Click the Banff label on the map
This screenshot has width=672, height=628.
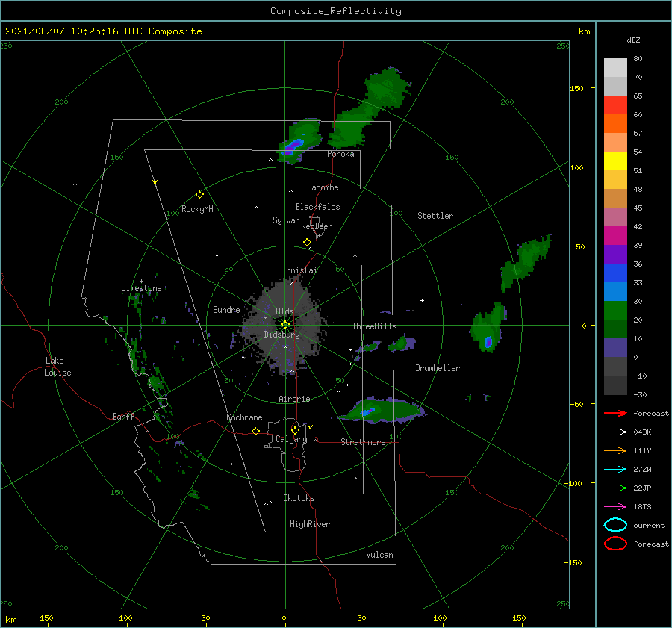[123, 416]
